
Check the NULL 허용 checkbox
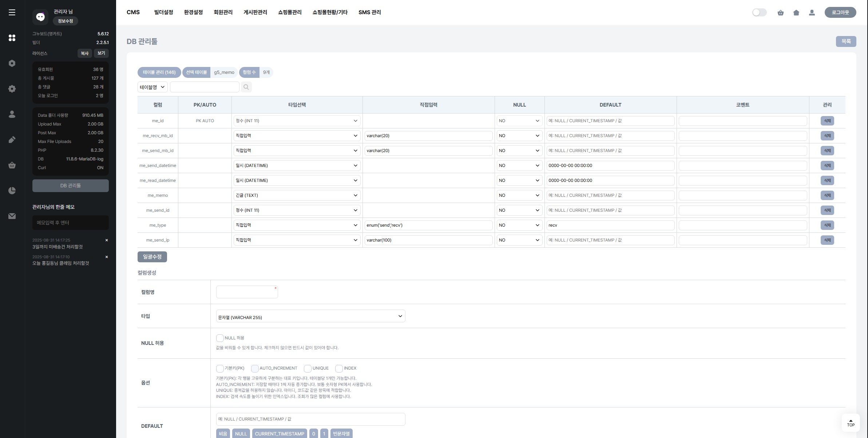(x=220, y=338)
